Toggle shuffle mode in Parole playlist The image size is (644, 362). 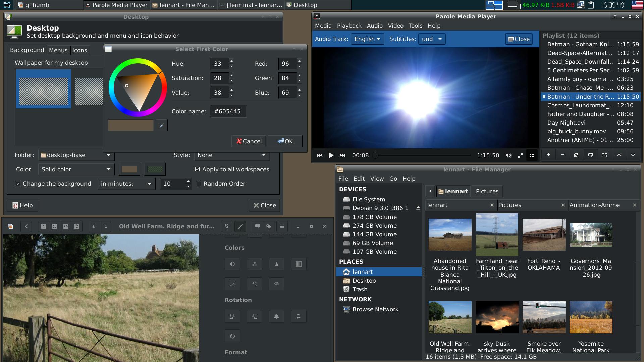(x=604, y=155)
